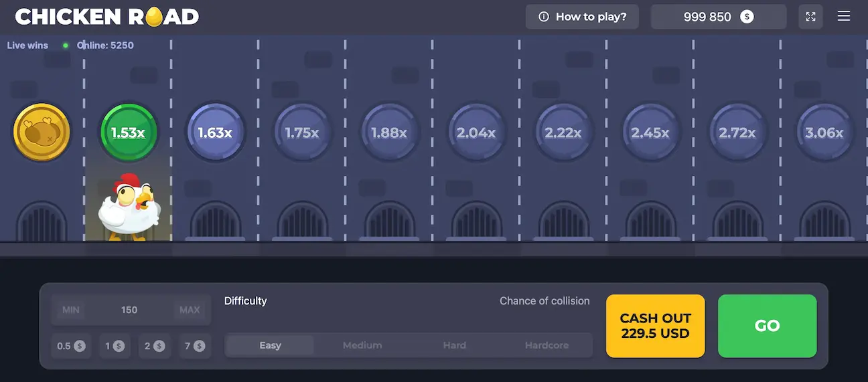Screen dimensions: 868x382
Task: Open the How to play? help
Action: click(x=582, y=17)
